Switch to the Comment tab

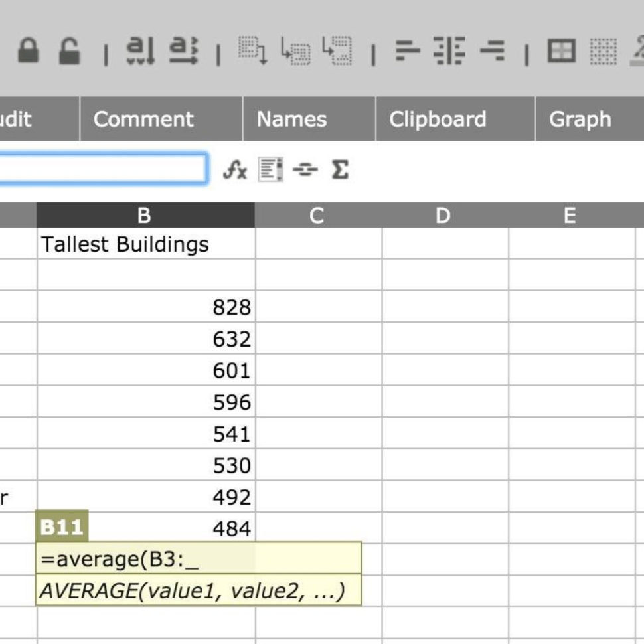point(143,120)
